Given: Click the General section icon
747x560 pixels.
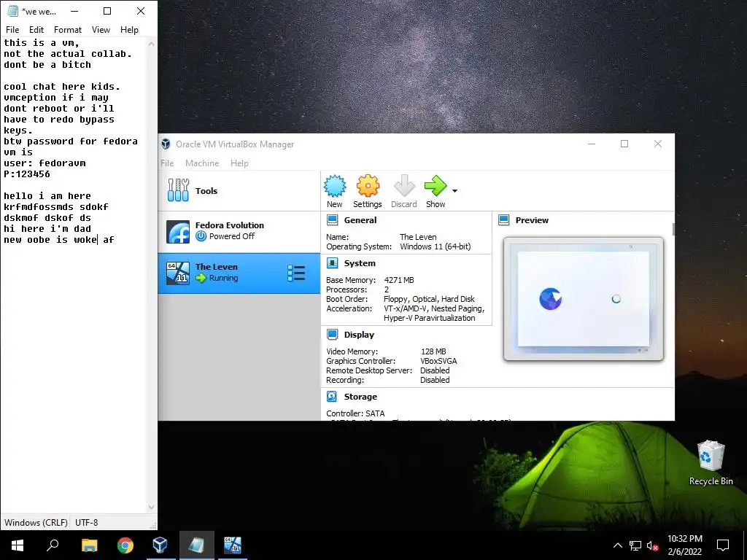Looking at the screenshot, I should (333, 220).
